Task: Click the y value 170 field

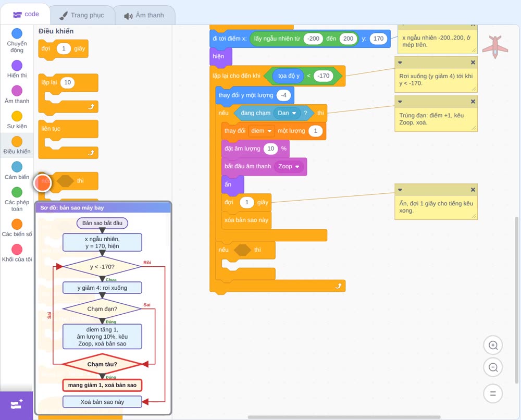Action: click(378, 39)
